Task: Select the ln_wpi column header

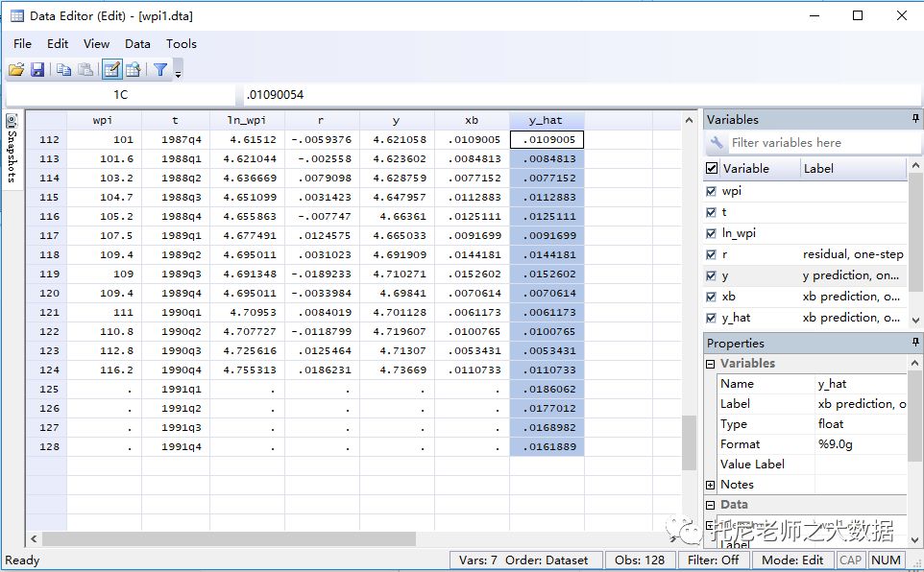Action: [x=248, y=120]
